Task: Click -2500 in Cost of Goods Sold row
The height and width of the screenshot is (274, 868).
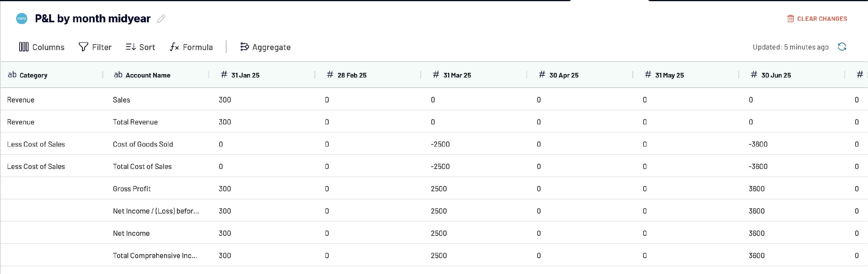Action: (440, 144)
